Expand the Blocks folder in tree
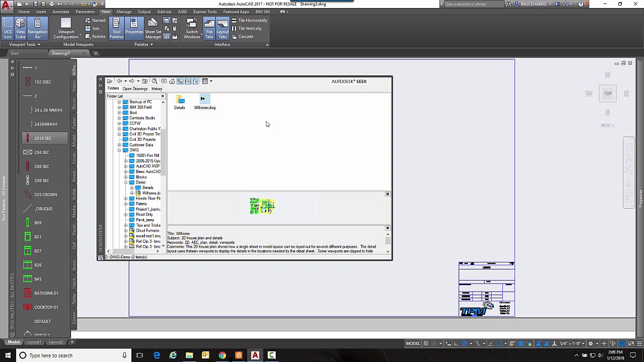Image resolution: width=644 pixels, height=362 pixels. (x=126, y=177)
